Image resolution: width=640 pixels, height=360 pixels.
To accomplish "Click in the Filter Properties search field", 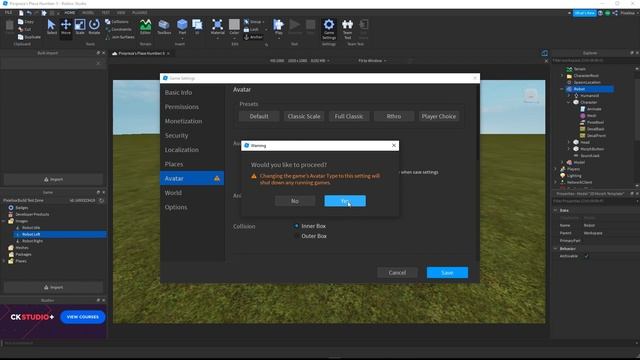I will pyautogui.click(x=594, y=202).
